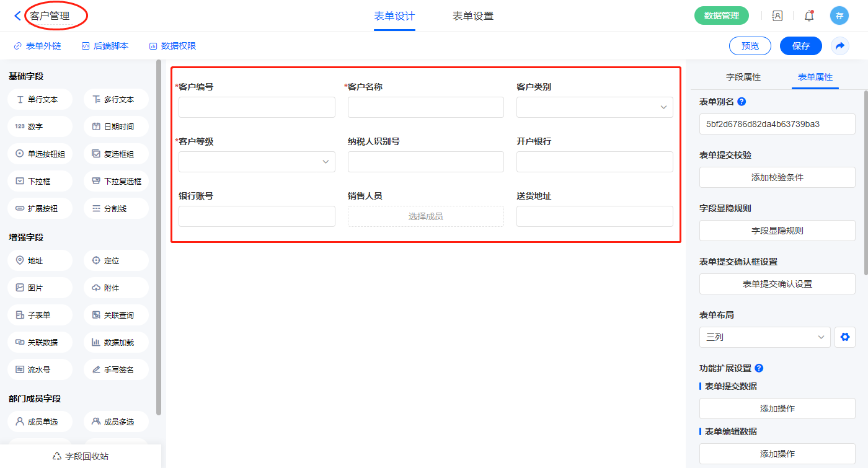Image resolution: width=868 pixels, height=468 pixels.
Task: Switch to the 表单设置 tab
Action: point(472,16)
